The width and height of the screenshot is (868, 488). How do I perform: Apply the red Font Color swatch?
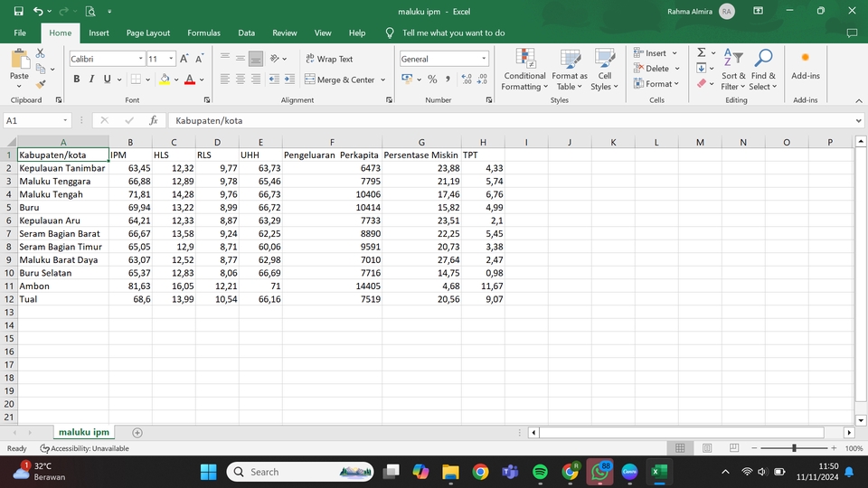click(x=190, y=80)
